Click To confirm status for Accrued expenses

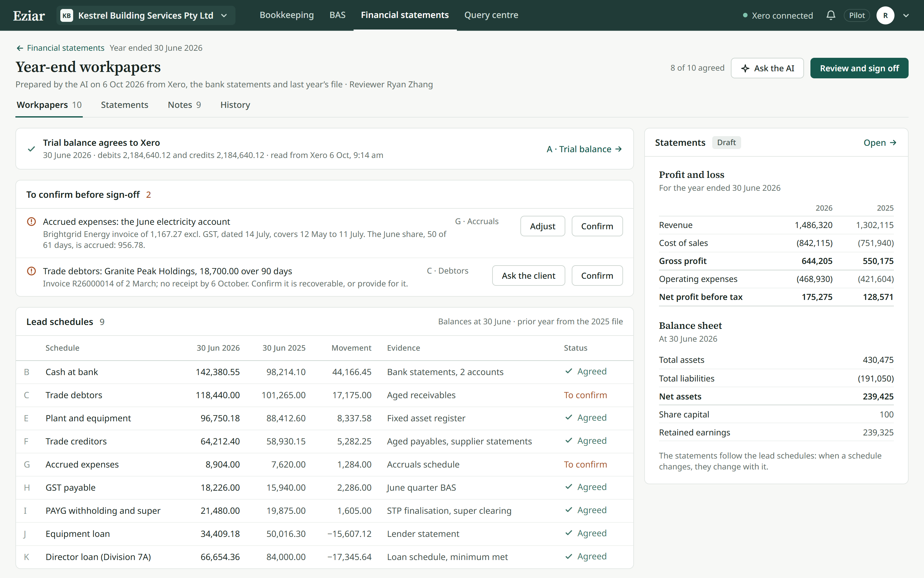point(585,464)
